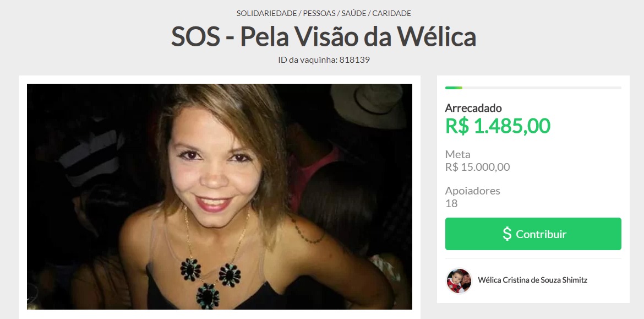Click the Arrecadado label
The width and height of the screenshot is (644, 319).
[x=473, y=107]
